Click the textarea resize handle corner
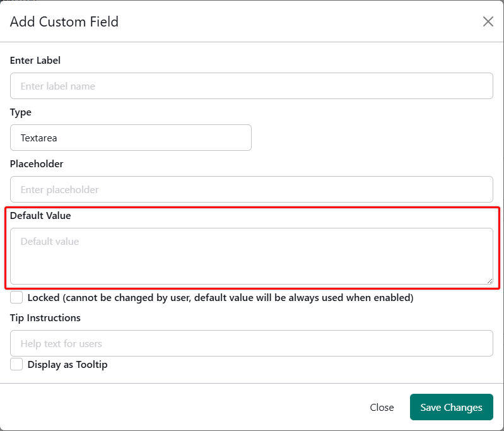Viewport: 504px width, 431px height. (489, 280)
